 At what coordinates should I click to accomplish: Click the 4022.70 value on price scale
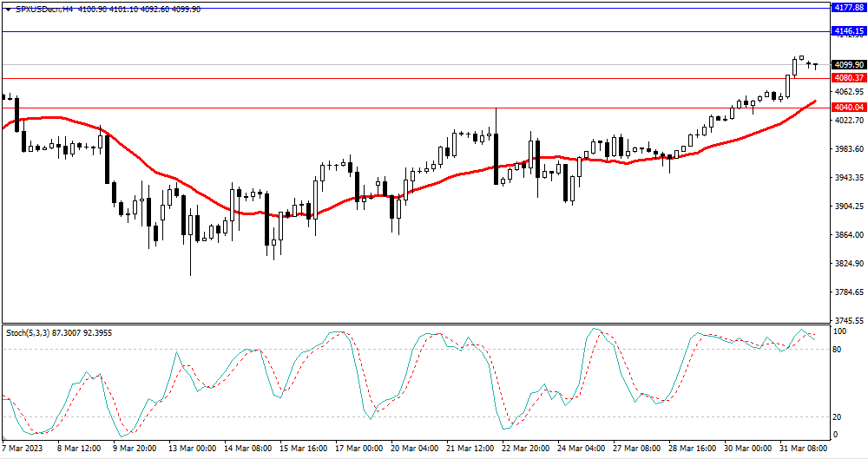pyautogui.click(x=849, y=120)
